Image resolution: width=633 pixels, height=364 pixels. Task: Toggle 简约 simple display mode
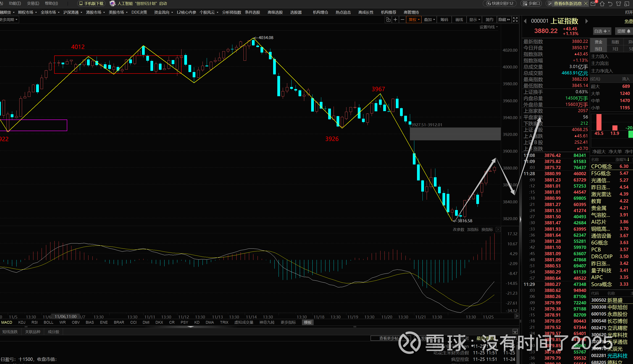click(x=489, y=20)
